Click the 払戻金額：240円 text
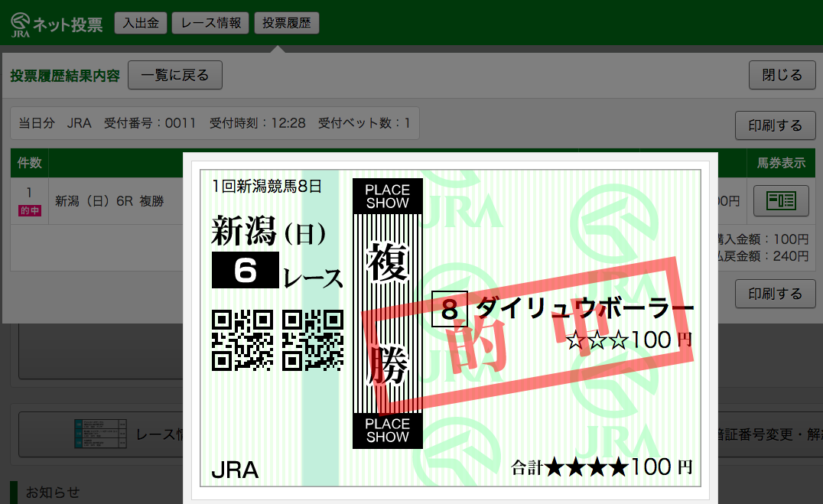823x504 pixels. click(x=763, y=256)
